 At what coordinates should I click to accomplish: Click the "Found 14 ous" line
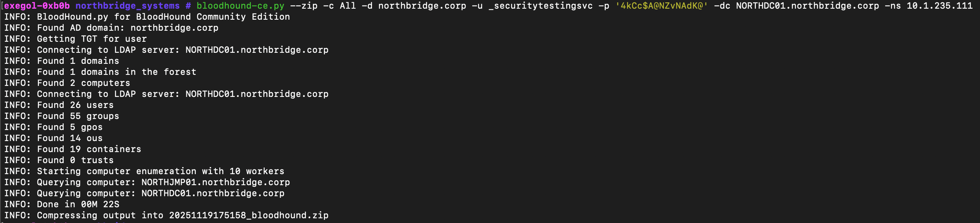pos(53,138)
